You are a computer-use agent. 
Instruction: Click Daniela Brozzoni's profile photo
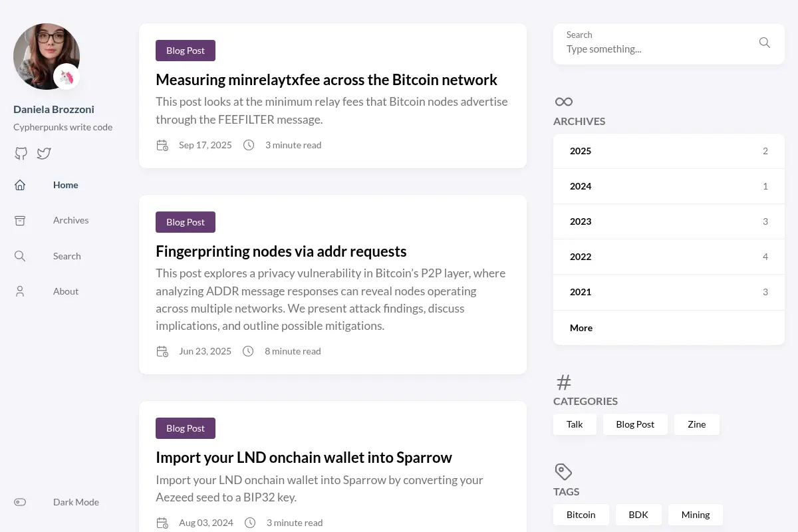(x=47, y=57)
